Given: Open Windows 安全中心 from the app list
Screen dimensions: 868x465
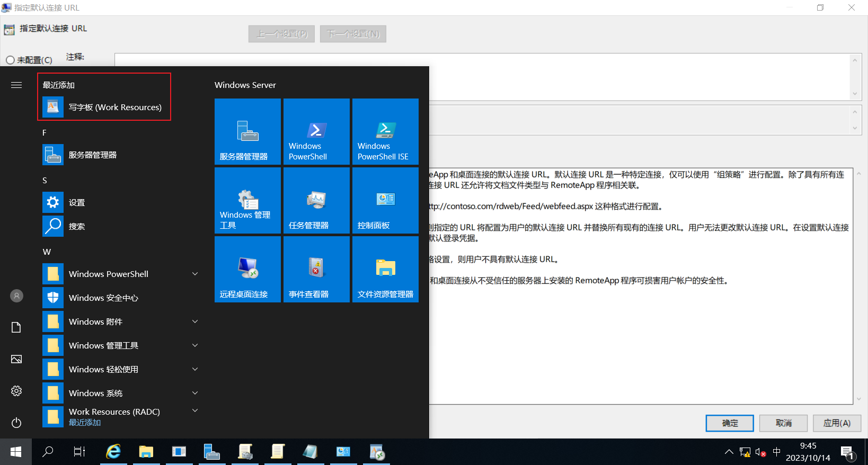Looking at the screenshot, I should (x=122, y=298).
